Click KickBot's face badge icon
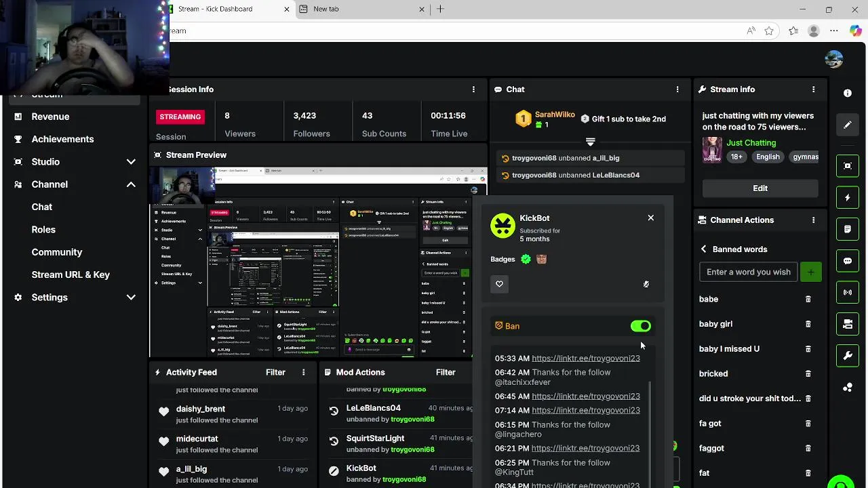868x488 pixels. 541,259
